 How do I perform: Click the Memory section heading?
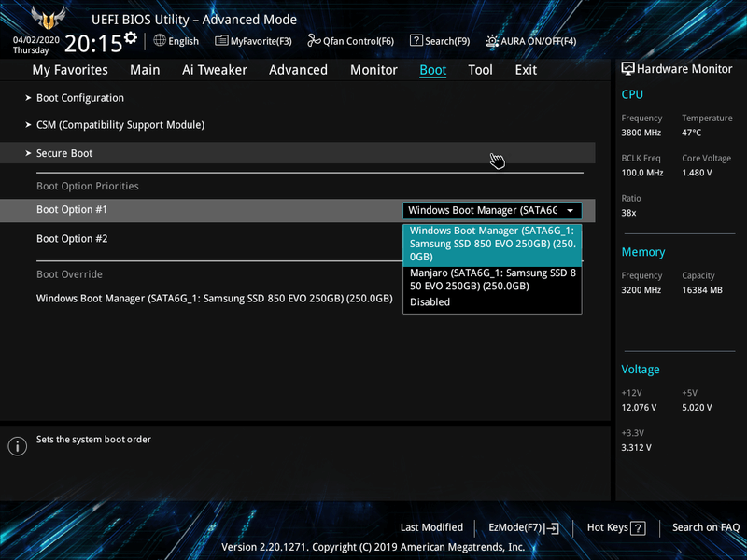[643, 252]
